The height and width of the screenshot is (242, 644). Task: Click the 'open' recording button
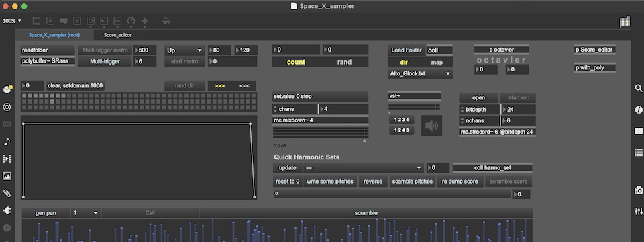pyautogui.click(x=478, y=98)
